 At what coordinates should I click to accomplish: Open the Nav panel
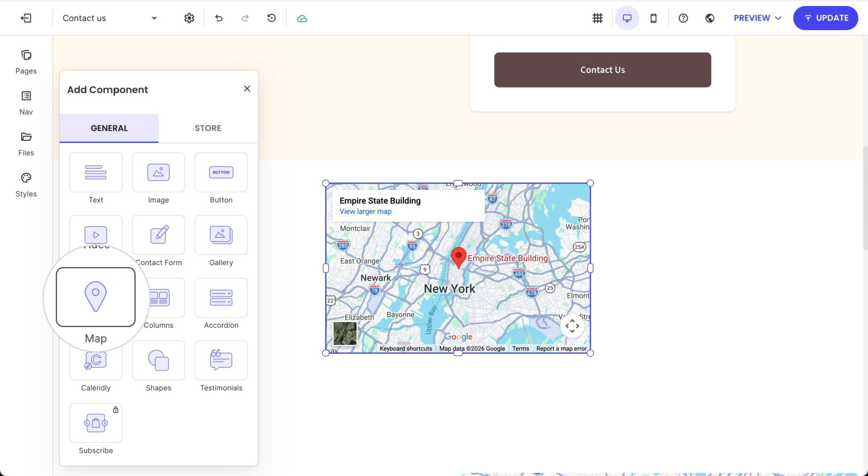(26, 103)
